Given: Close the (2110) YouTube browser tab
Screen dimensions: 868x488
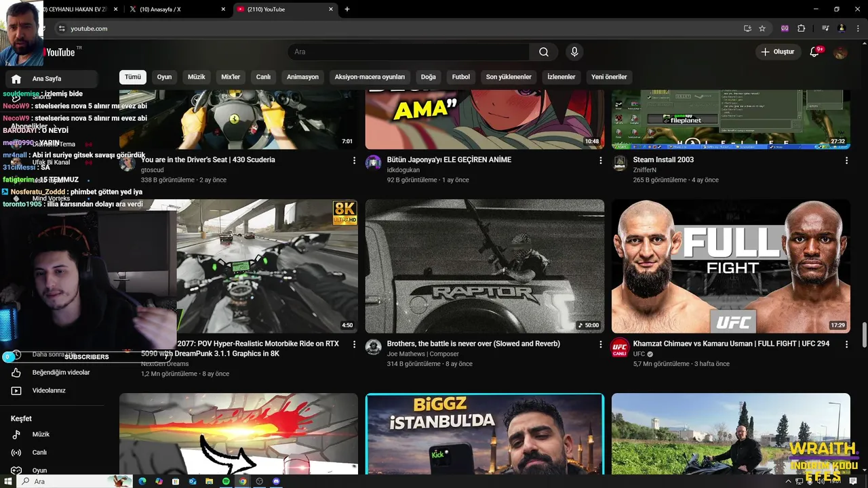Looking at the screenshot, I should [331, 9].
